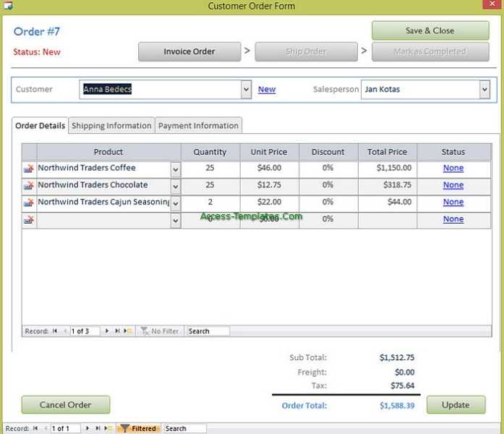The width and height of the screenshot is (504, 434).
Task: Click the Search box in order details navigator
Action: tap(208, 331)
